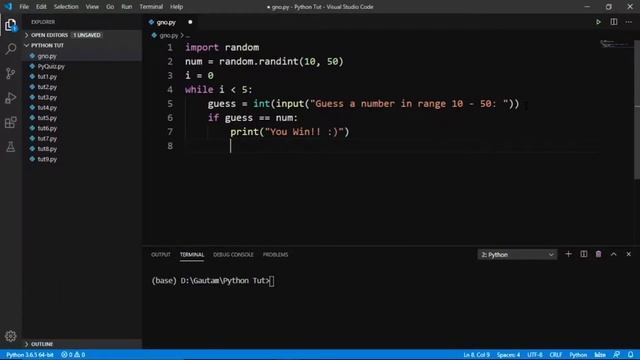Split the terminal panel
This screenshot has width=640, height=360.
[584, 254]
